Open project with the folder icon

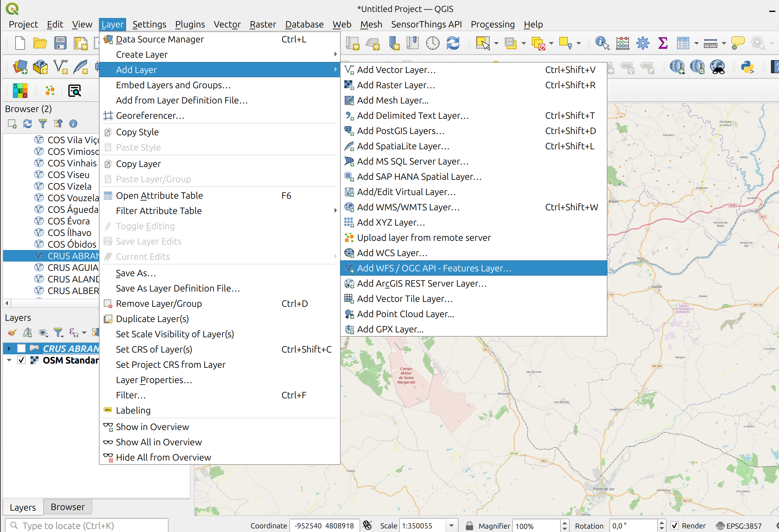(40, 43)
